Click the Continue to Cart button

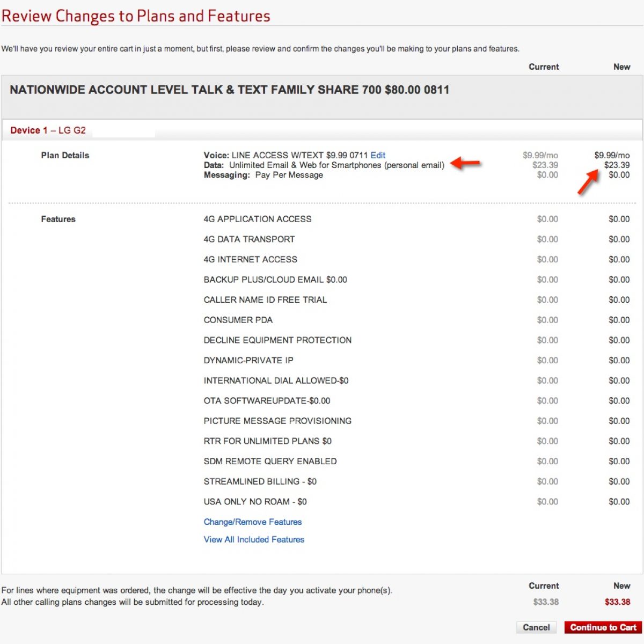coord(603,627)
